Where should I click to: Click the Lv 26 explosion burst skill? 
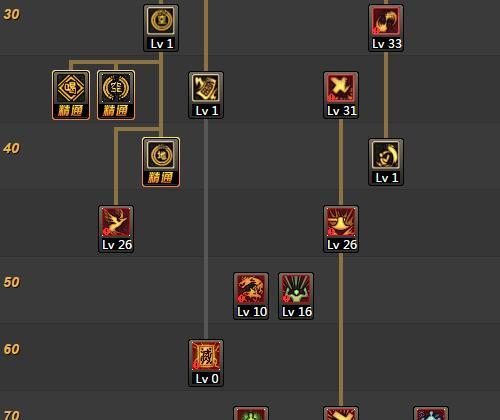pyautogui.click(x=341, y=229)
